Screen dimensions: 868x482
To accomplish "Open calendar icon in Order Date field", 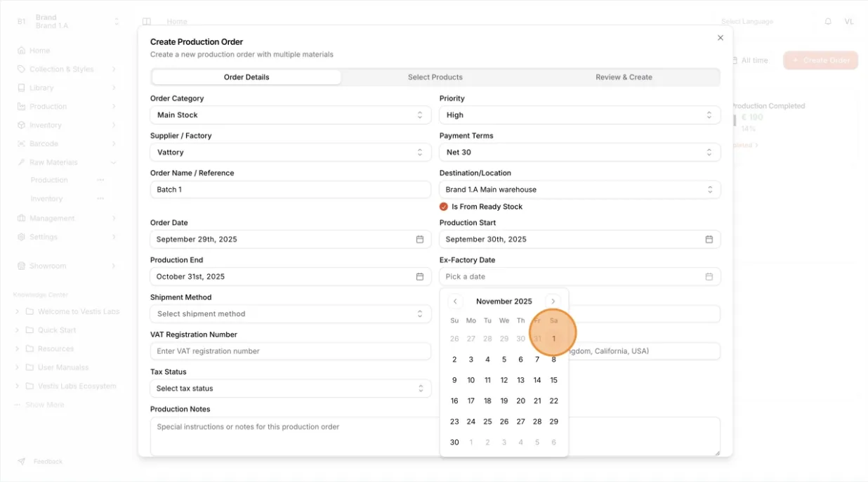I will pos(420,240).
